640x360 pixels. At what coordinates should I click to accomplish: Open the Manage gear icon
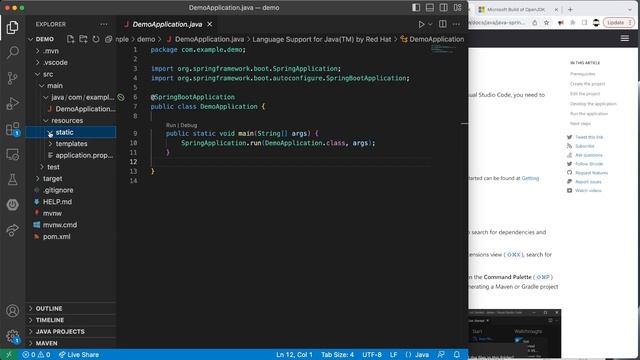tap(13, 336)
